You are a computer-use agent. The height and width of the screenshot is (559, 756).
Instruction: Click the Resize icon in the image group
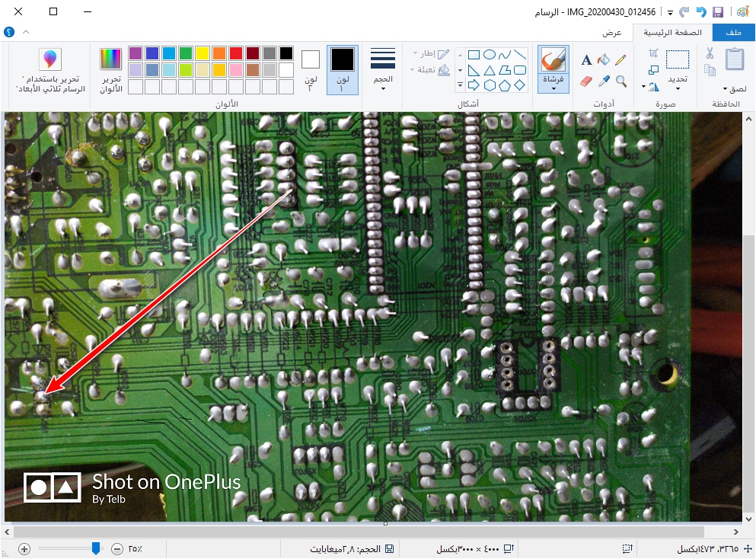(x=653, y=70)
